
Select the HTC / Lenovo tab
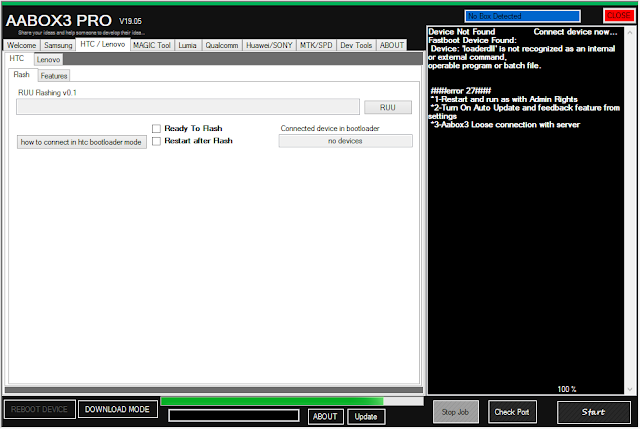pos(103,44)
